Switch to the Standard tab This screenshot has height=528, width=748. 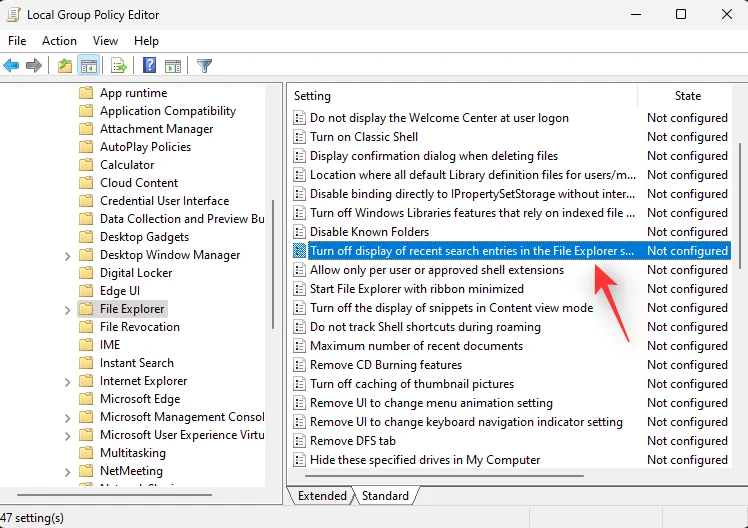pos(385,496)
